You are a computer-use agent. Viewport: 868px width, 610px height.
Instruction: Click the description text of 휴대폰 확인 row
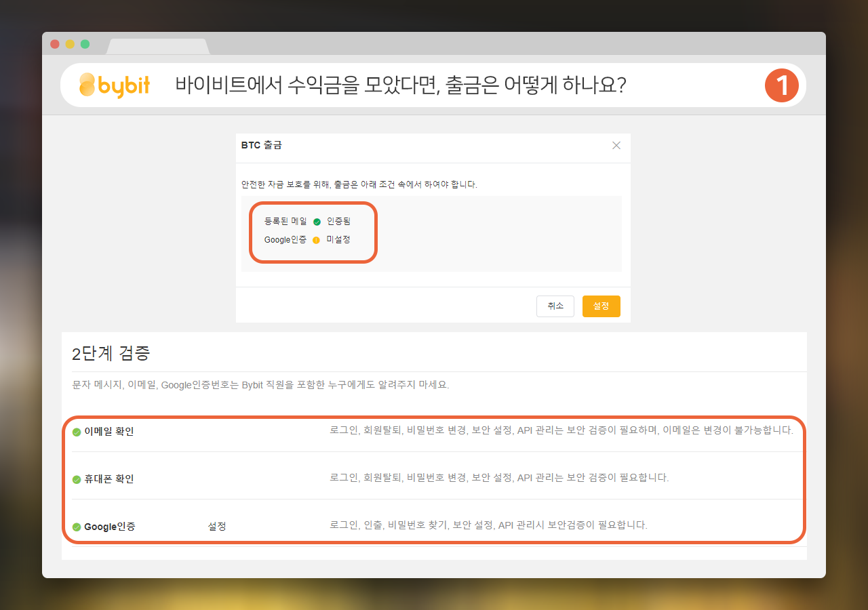(500, 477)
